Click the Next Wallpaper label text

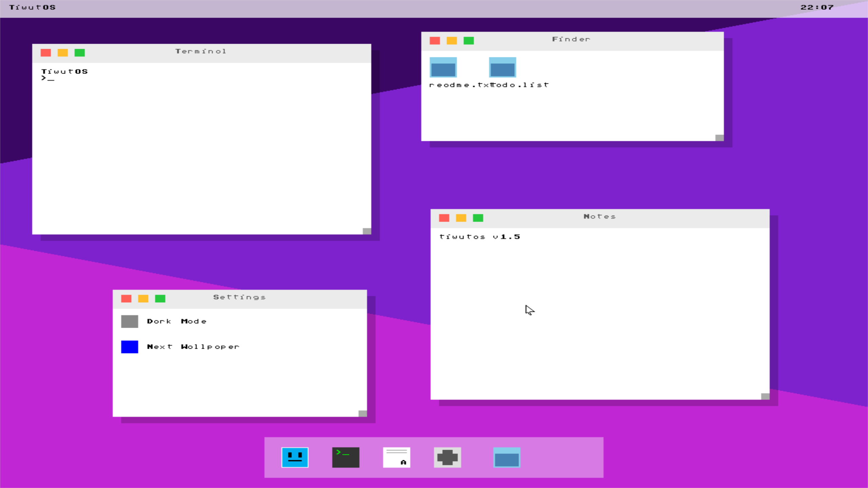click(193, 347)
